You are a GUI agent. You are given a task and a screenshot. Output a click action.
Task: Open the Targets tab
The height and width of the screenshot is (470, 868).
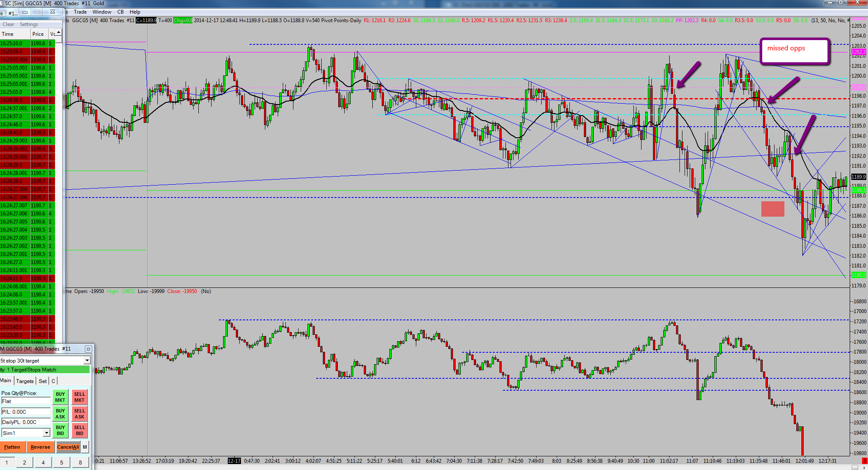pos(25,381)
